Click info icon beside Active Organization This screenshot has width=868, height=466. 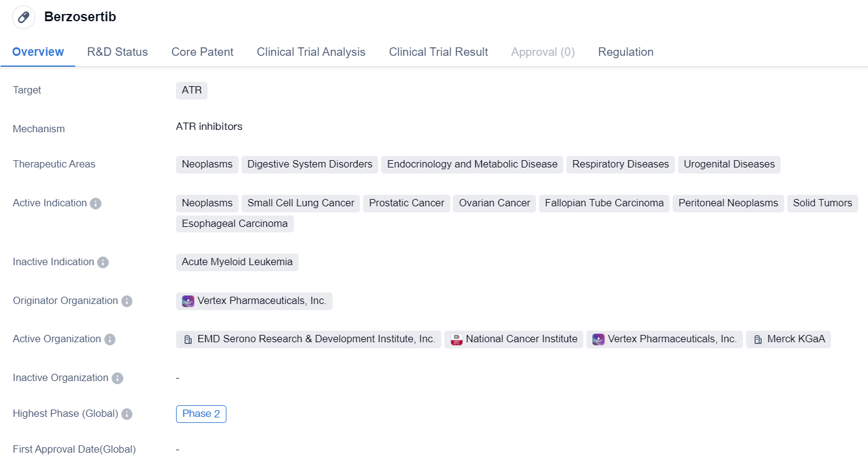click(110, 339)
